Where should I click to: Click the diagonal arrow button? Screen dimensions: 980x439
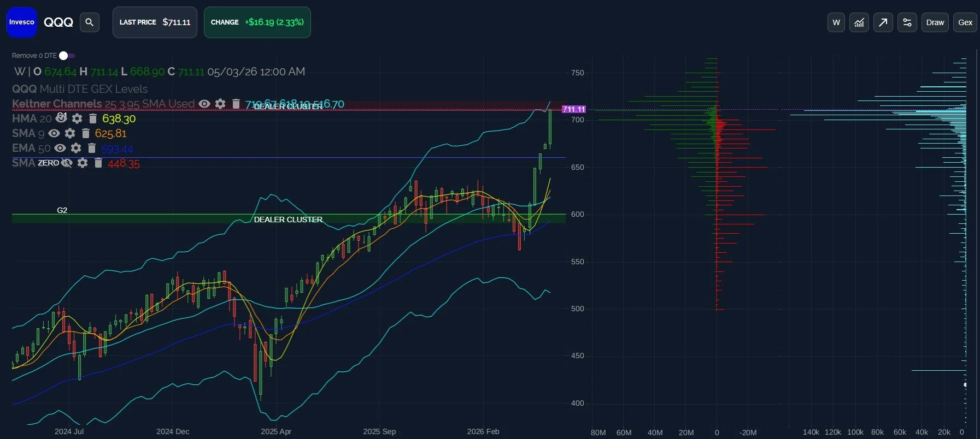[x=883, y=22]
